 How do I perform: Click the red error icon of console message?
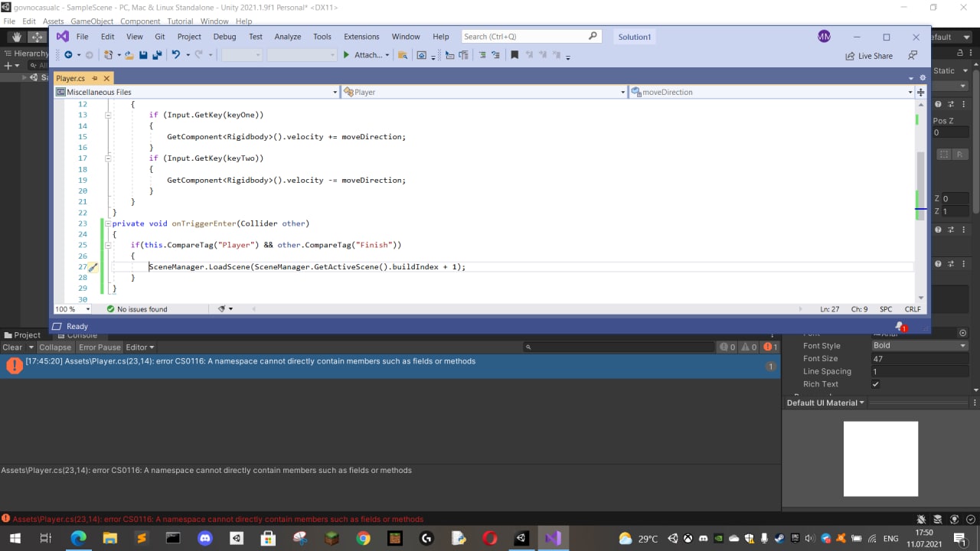click(14, 366)
